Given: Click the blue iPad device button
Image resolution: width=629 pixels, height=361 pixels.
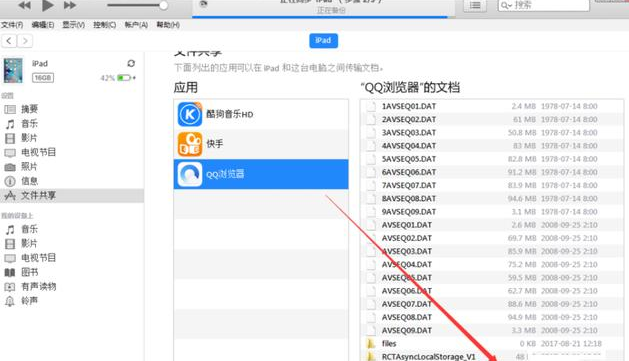Looking at the screenshot, I should (x=323, y=41).
